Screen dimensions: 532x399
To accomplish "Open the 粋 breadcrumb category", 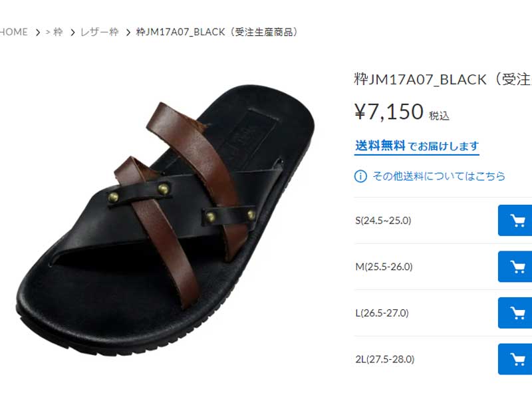I will (58, 32).
